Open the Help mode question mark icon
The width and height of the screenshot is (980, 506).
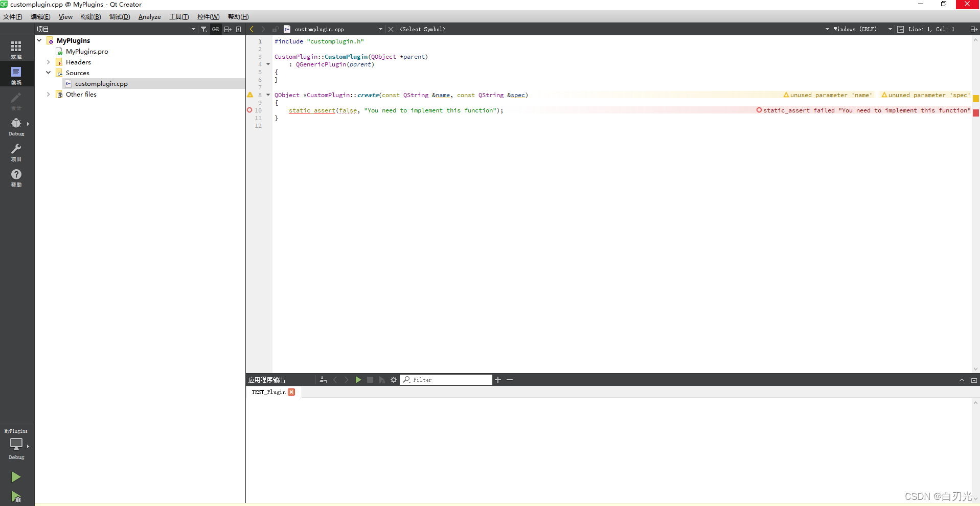coord(16,177)
